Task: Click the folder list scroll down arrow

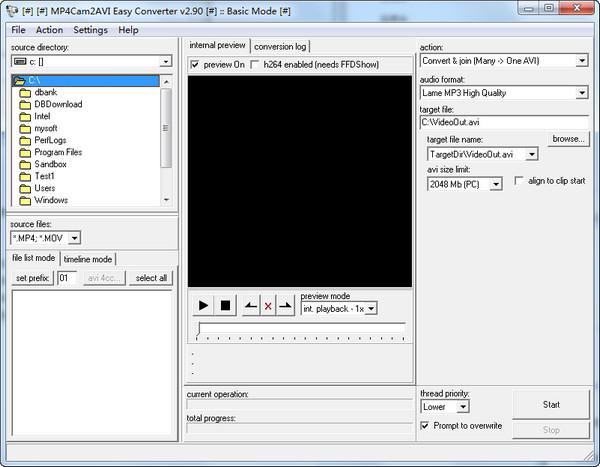Action: (x=166, y=200)
